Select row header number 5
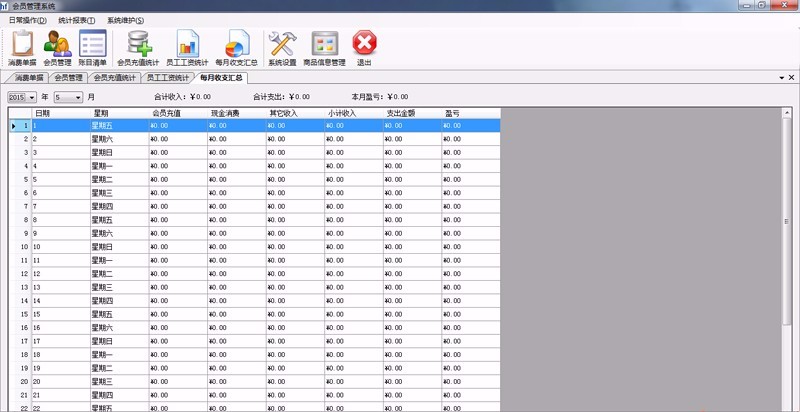 click(20, 179)
